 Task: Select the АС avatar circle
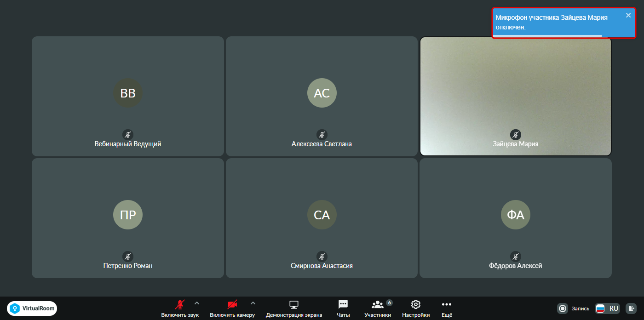(322, 93)
